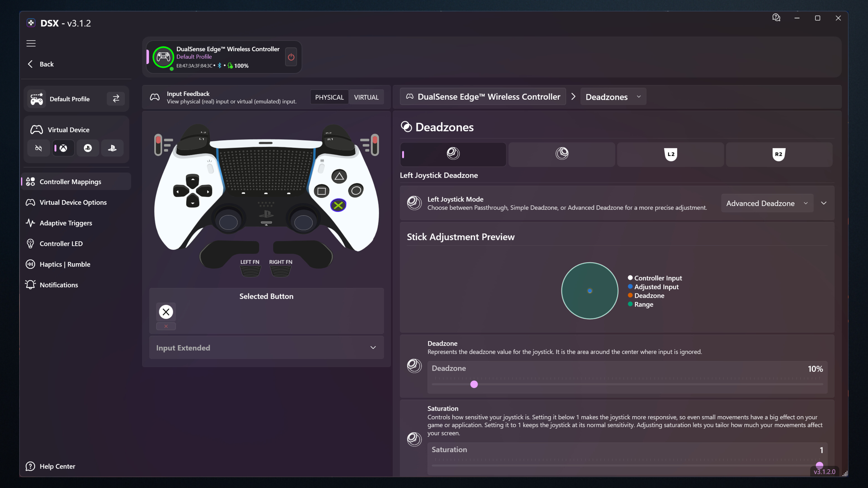868x488 pixels.
Task: Select Xbox 360 virtual device emulation
Action: point(63,148)
